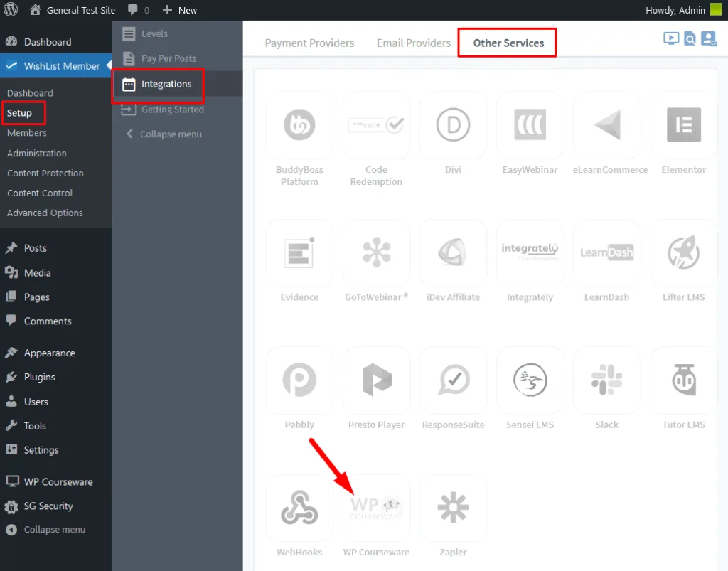The width and height of the screenshot is (728, 571).
Task: Open the Content Protection section
Action: pyautogui.click(x=45, y=174)
